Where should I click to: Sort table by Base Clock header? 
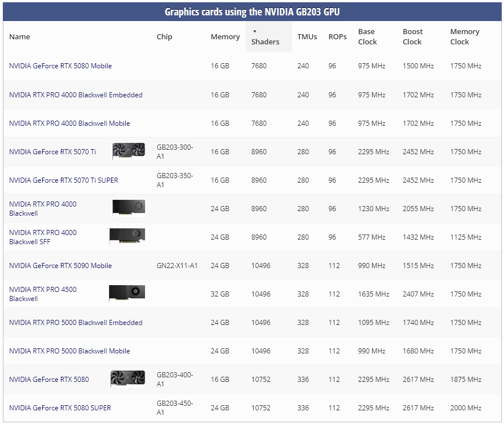[367, 36]
